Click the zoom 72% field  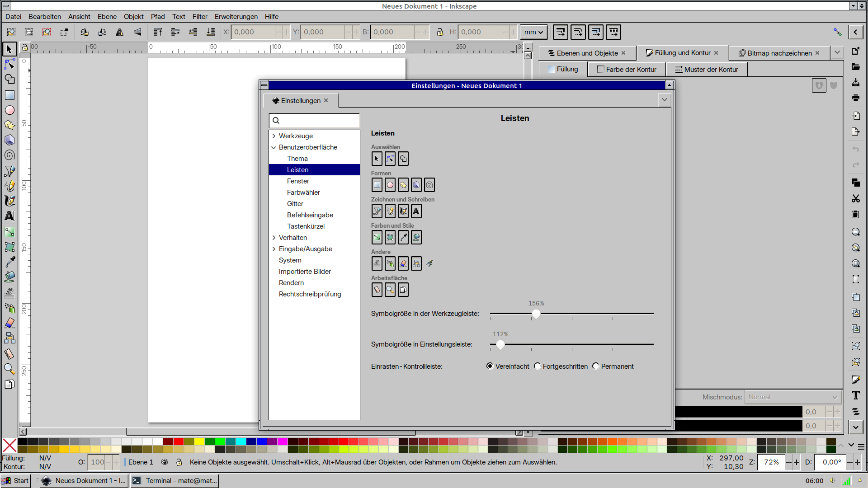click(771, 462)
